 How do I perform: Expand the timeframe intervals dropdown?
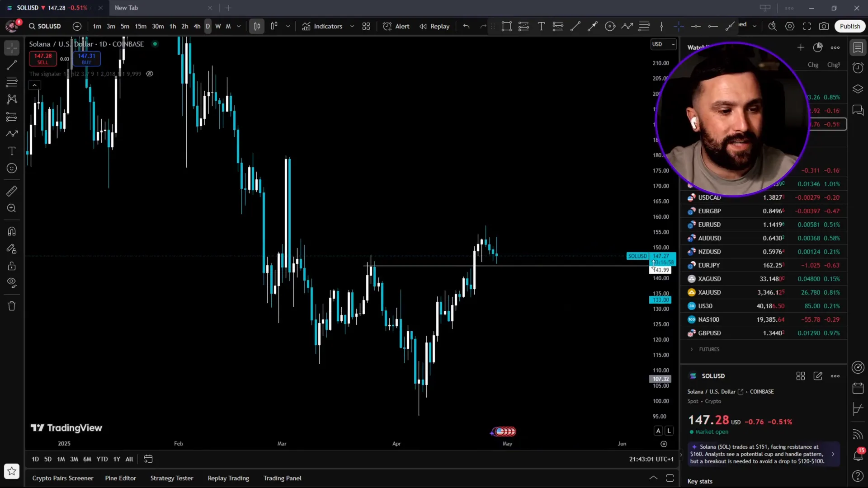pyautogui.click(x=239, y=26)
